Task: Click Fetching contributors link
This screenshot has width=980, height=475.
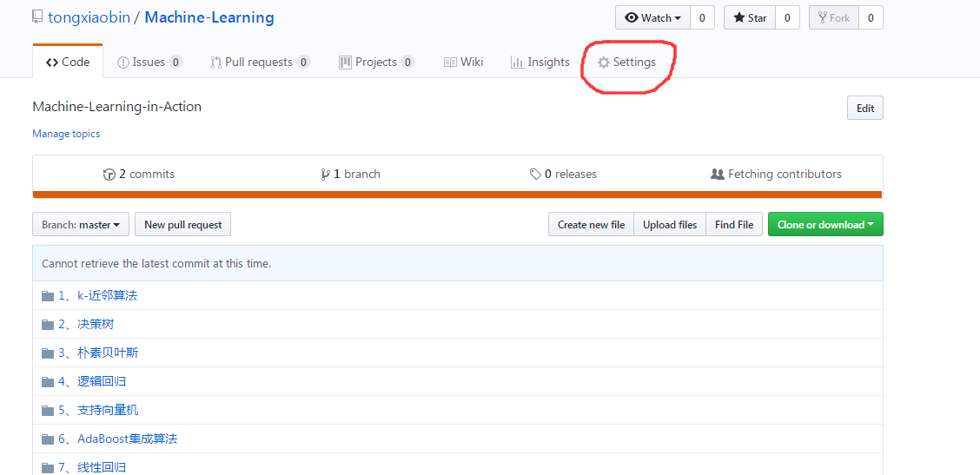Action: click(776, 174)
